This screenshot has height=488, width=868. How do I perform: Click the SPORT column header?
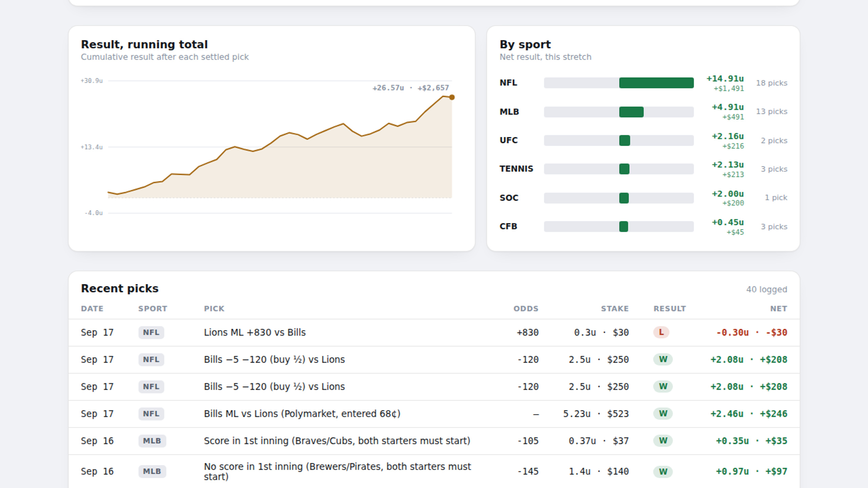pyautogui.click(x=153, y=309)
